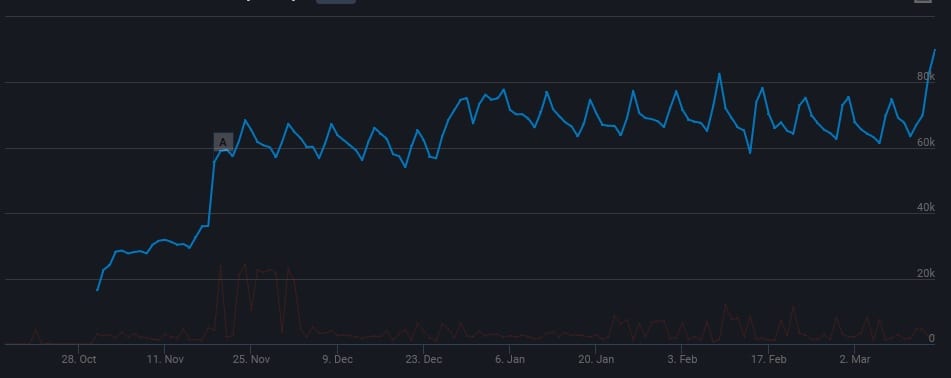Click the '80k' value axis label
Image resolution: width=951 pixels, height=378 pixels.
[926, 76]
